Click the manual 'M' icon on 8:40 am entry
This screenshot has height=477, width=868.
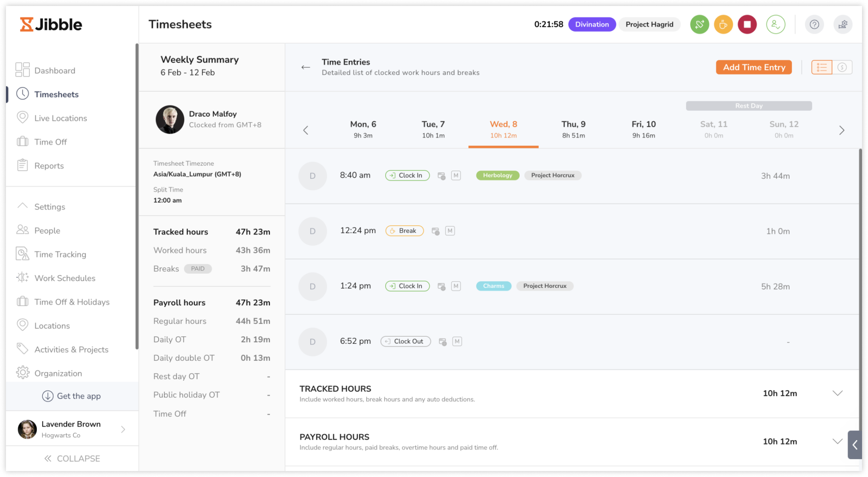(456, 176)
